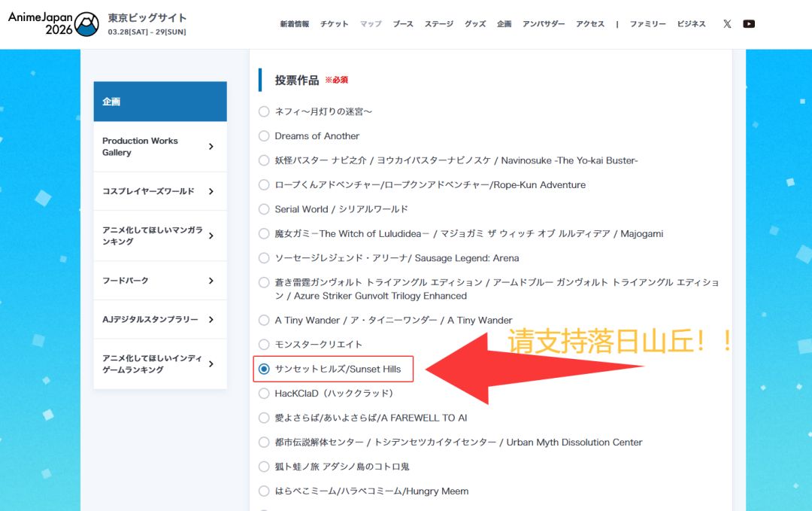Go to the ステージ menu item
812x511 pixels.
point(438,24)
